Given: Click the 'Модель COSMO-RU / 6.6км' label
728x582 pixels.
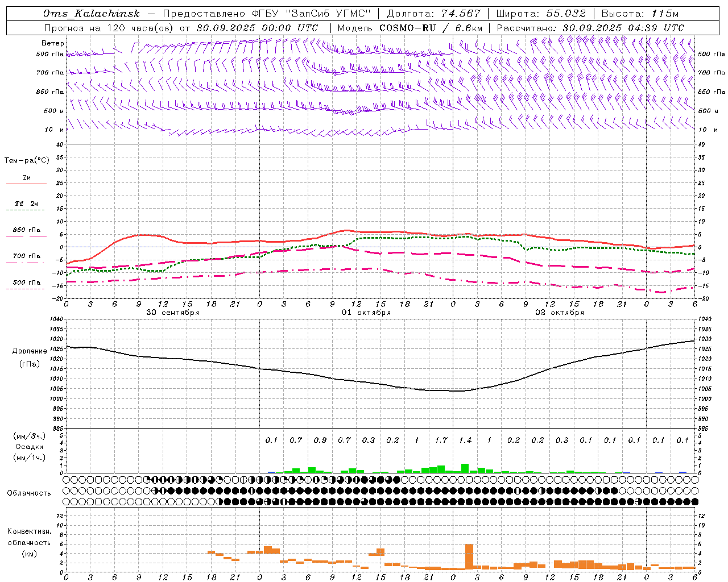Looking at the screenshot, I should point(410,28).
